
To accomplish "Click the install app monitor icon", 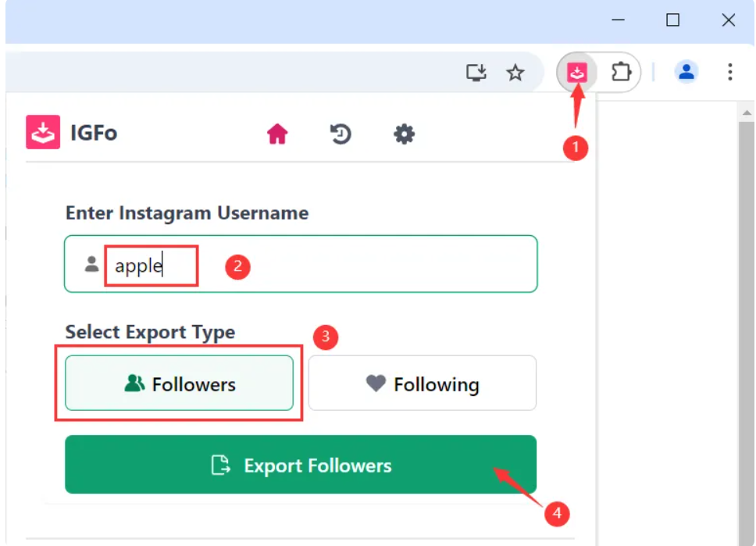I will [x=476, y=73].
